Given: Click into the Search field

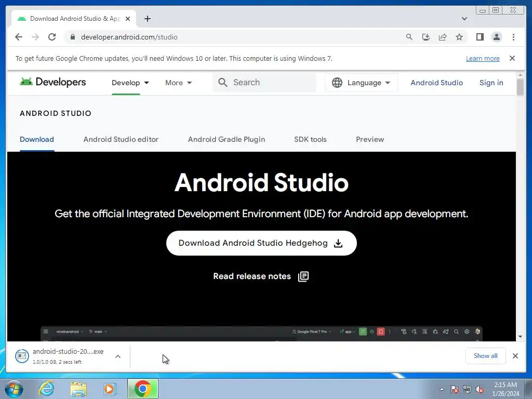Looking at the screenshot, I should pos(264,83).
